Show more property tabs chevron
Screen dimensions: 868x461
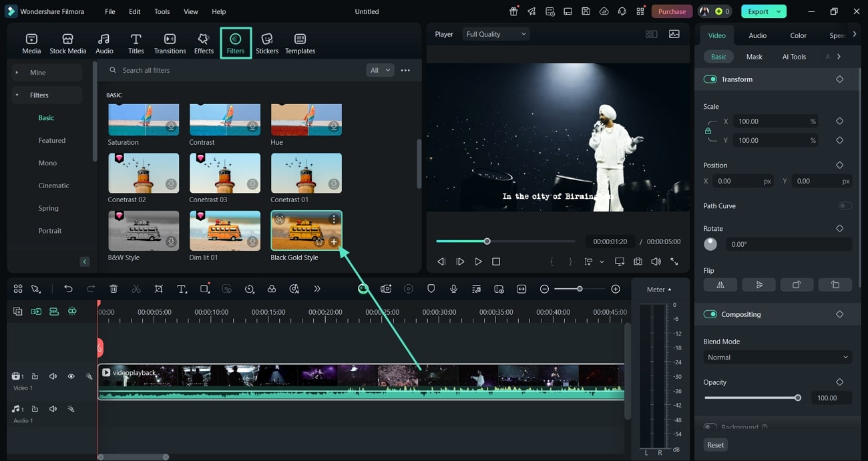coord(855,35)
